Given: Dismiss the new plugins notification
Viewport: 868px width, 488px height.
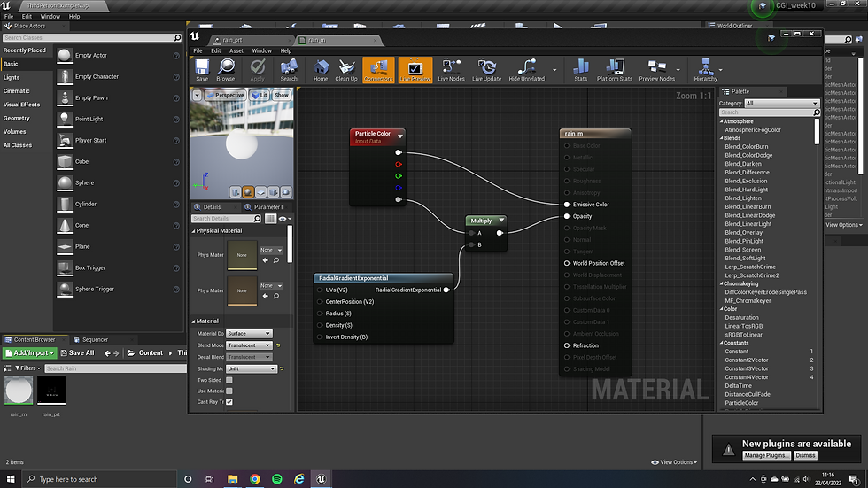Looking at the screenshot, I should pos(805,455).
